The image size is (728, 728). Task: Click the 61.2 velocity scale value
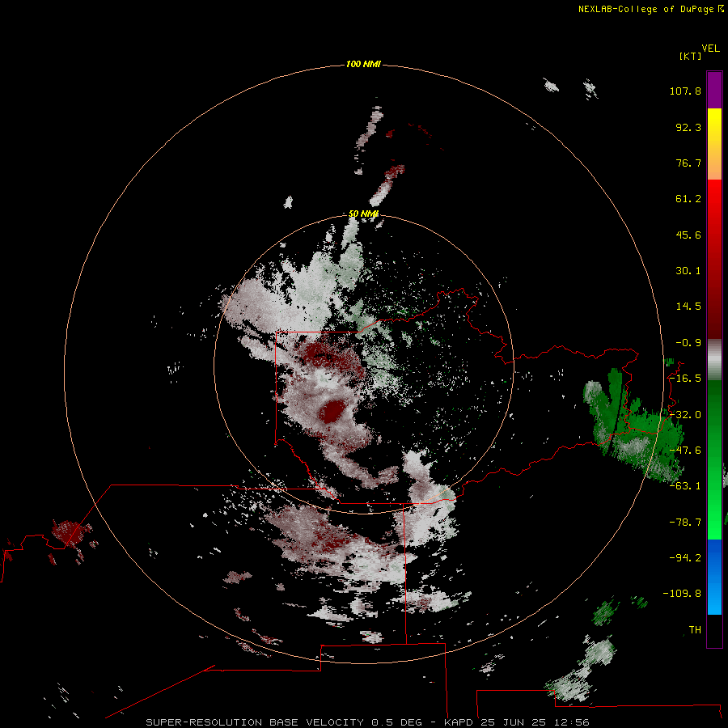(688, 199)
